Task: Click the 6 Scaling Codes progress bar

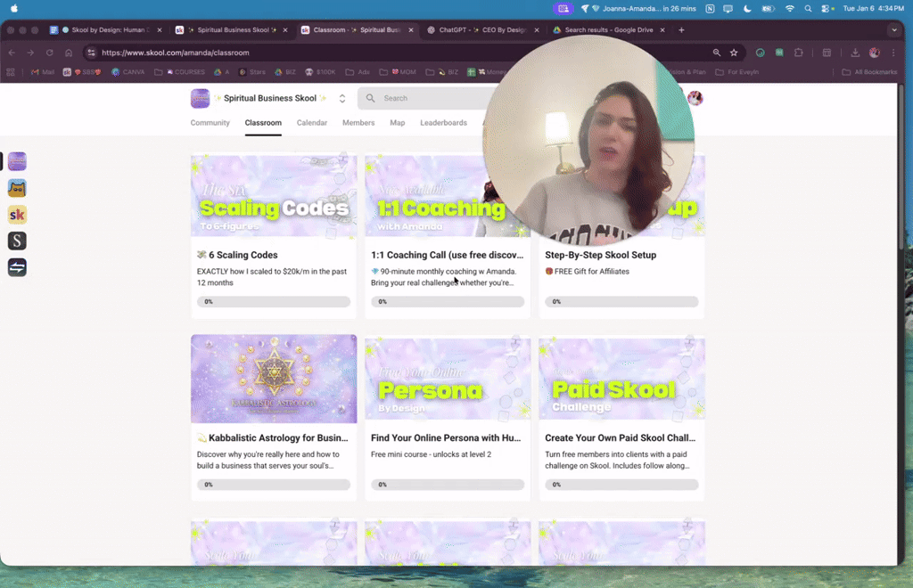Action: click(274, 301)
